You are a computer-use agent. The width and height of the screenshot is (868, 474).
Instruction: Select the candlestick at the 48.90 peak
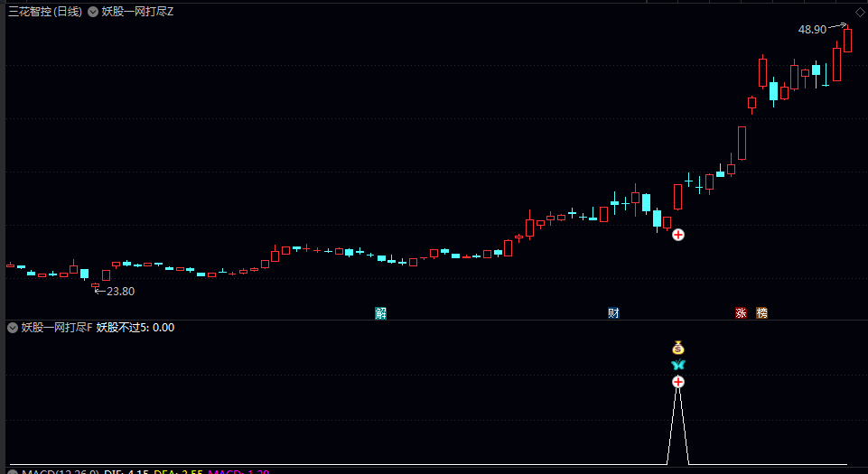[x=847, y=39]
